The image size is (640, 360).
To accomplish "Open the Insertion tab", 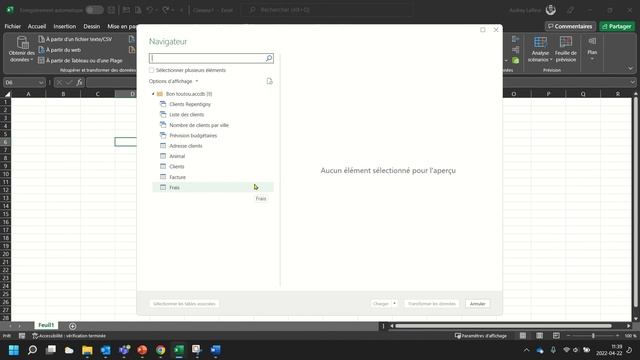I will [64, 26].
